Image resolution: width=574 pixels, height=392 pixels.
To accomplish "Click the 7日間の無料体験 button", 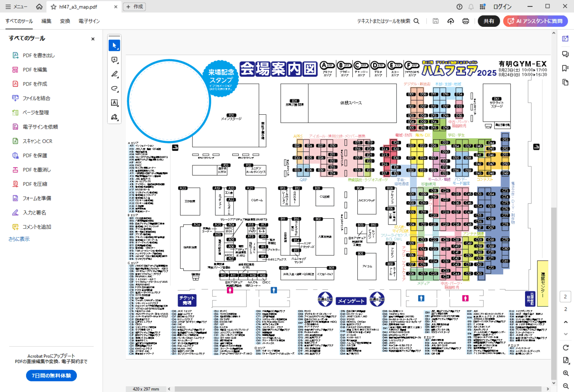I will point(51,376).
